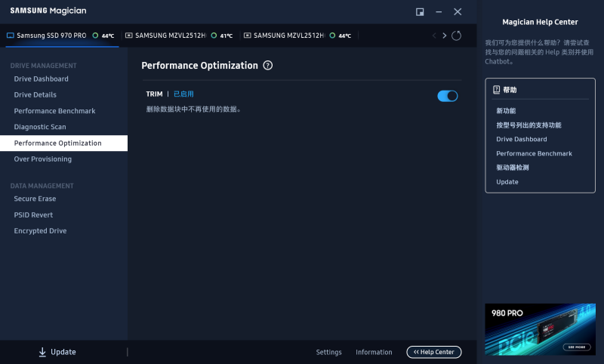Image resolution: width=604 pixels, height=364 pixels.
Task: Click the refresh drives icon
Action: pyautogui.click(x=456, y=35)
